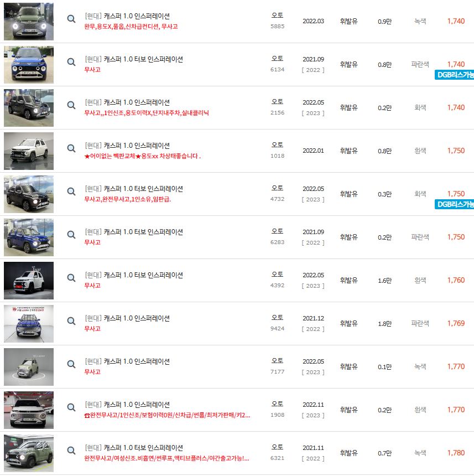Open the 캐스퍼 listing title of car 7177

pyautogui.click(x=127, y=361)
